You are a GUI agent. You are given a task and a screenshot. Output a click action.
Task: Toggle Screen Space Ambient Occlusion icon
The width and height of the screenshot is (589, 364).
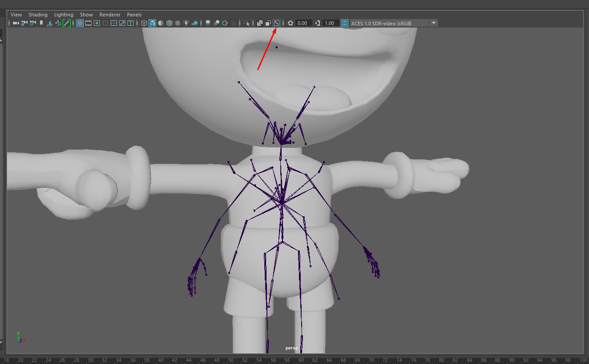click(208, 23)
